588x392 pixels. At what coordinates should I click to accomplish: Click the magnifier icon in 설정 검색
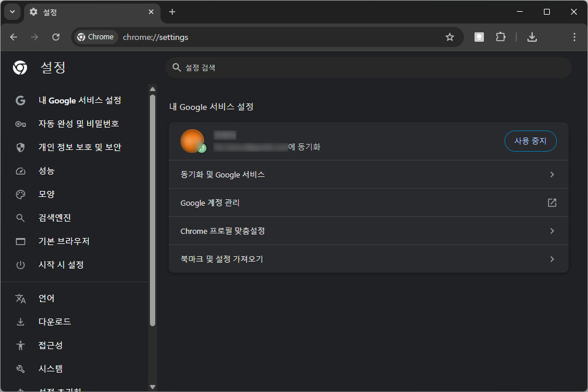tap(176, 68)
